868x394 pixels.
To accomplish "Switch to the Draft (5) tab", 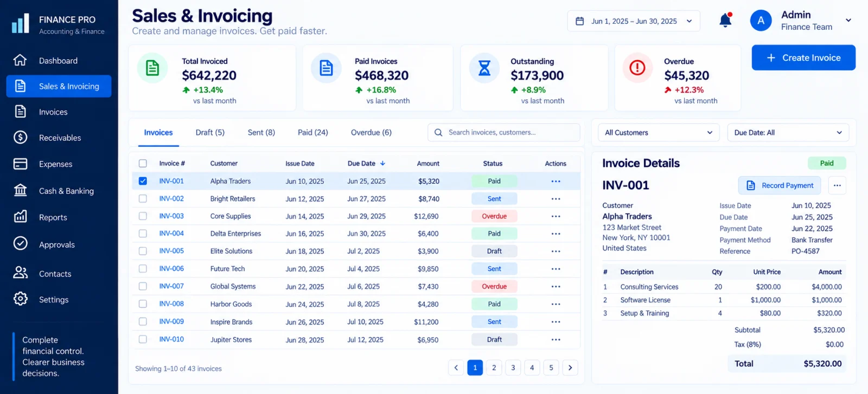I will click(x=210, y=132).
